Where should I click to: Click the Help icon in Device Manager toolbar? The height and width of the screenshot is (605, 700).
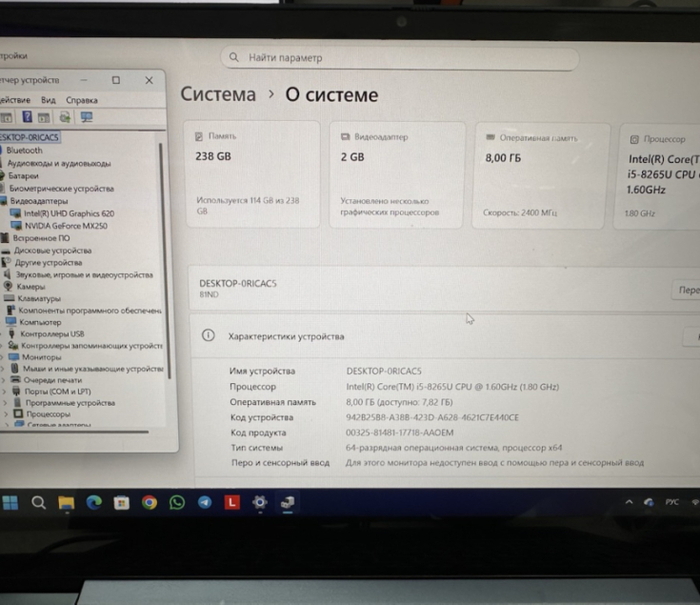pos(27,117)
